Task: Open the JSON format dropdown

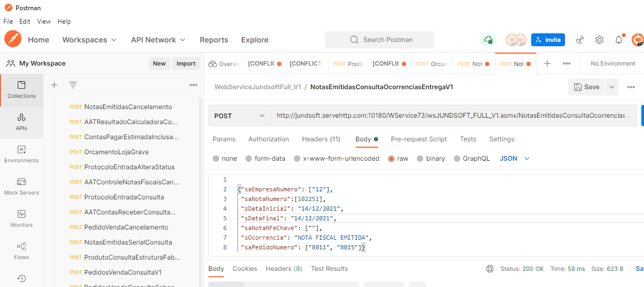Action: coord(515,159)
